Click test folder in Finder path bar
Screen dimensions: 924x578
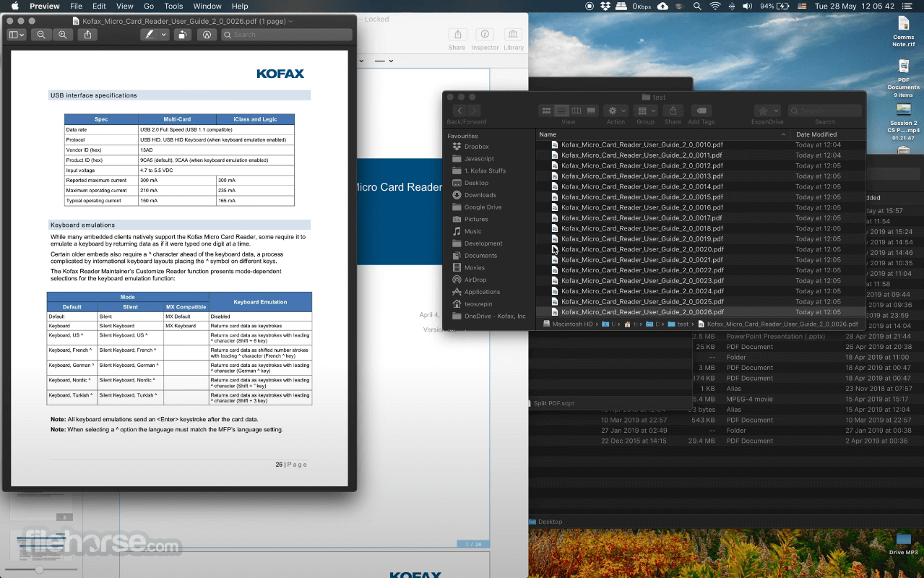(x=678, y=324)
